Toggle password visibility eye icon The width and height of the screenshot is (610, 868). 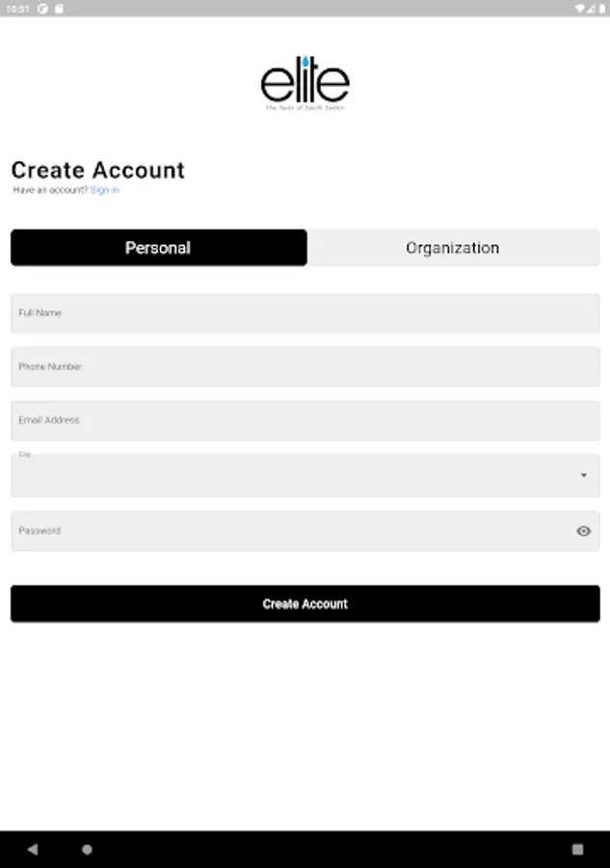[583, 530]
